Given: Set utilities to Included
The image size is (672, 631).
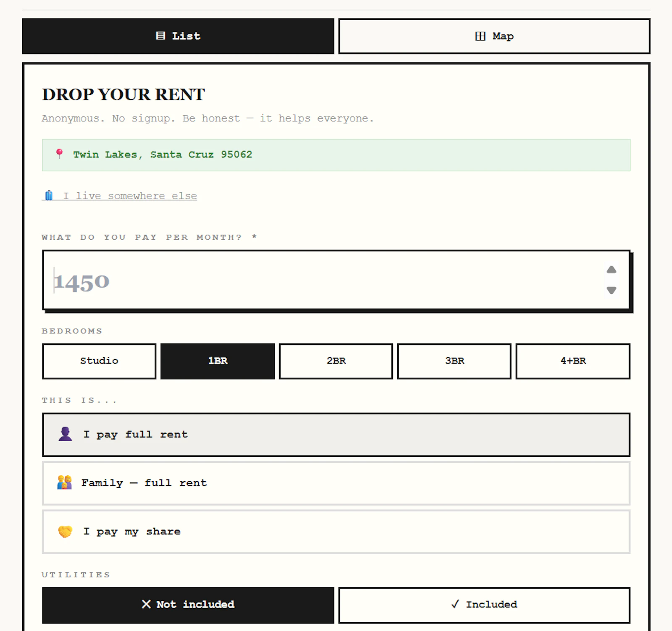Looking at the screenshot, I should pos(484,605).
